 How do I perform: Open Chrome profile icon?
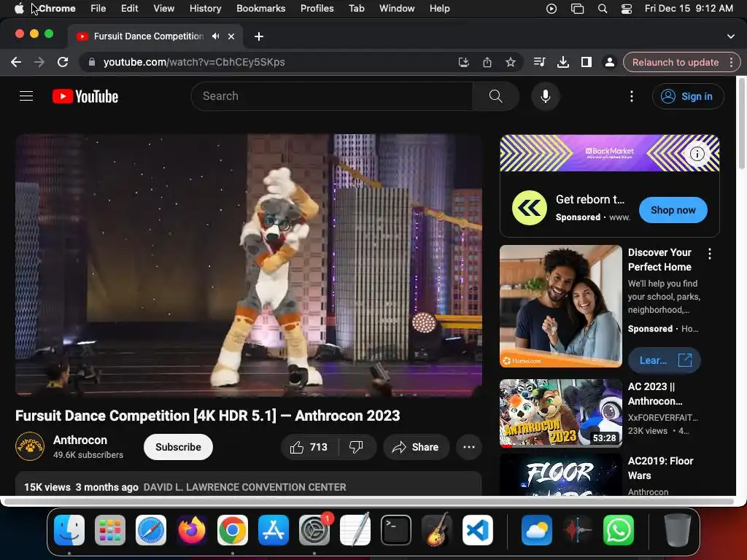tap(609, 62)
